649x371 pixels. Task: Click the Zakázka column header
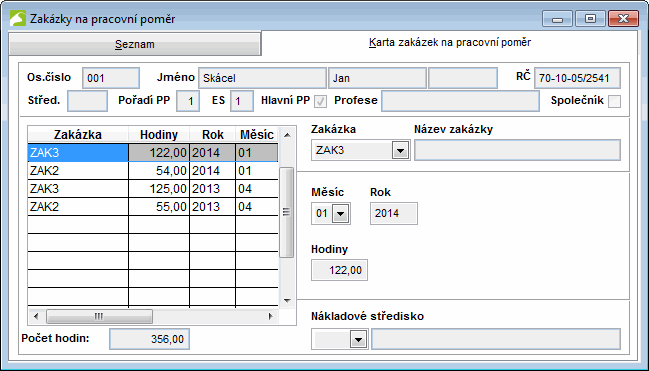(78, 135)
